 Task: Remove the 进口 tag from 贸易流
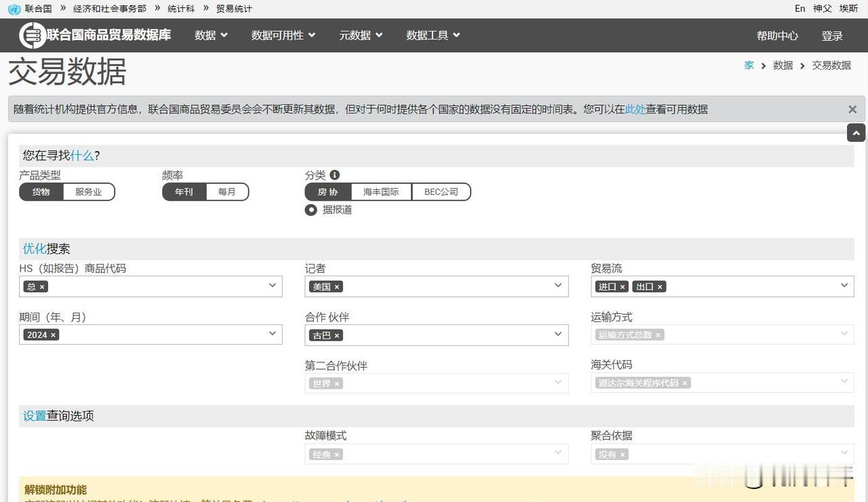[621, 286]
